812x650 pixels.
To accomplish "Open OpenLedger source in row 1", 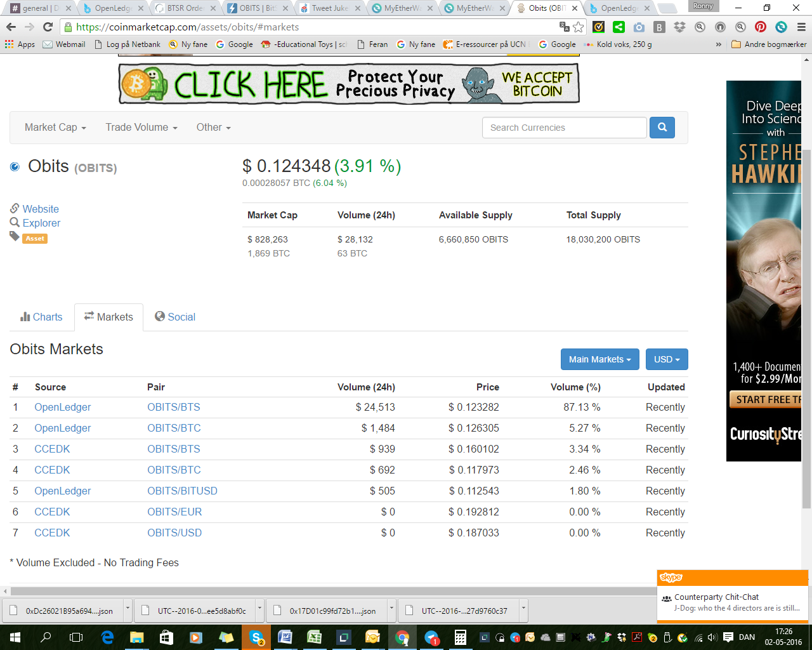I will click(x=62, y=407).
